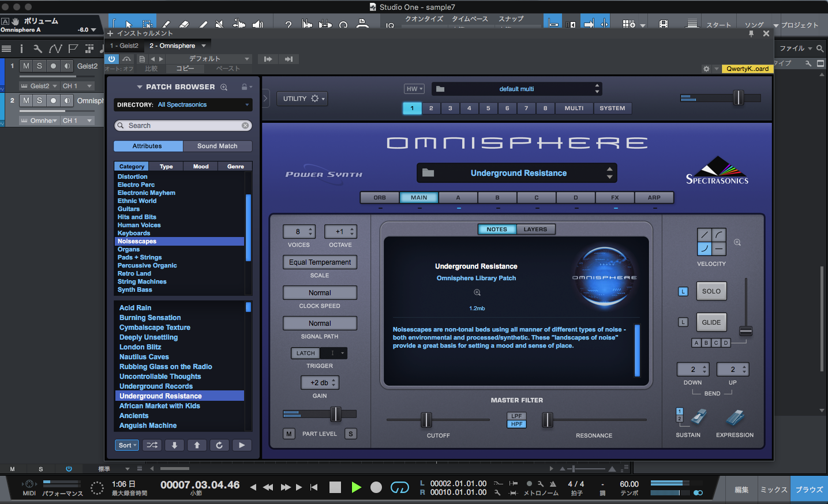
Task: Switch to the ORB tab
Action: (x=380, y=198)
